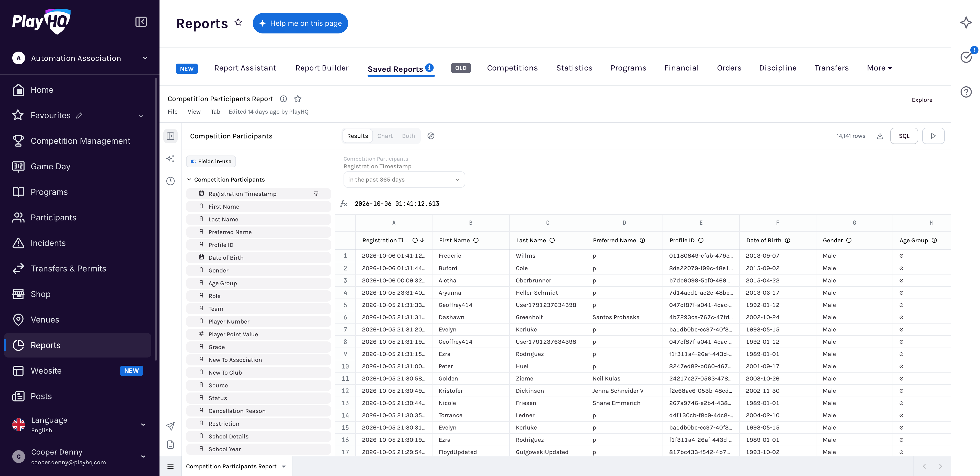Switch the view to Both
The width and height of the screenshot is (980, 476).
pyautogui.click(x=408, y=136)
